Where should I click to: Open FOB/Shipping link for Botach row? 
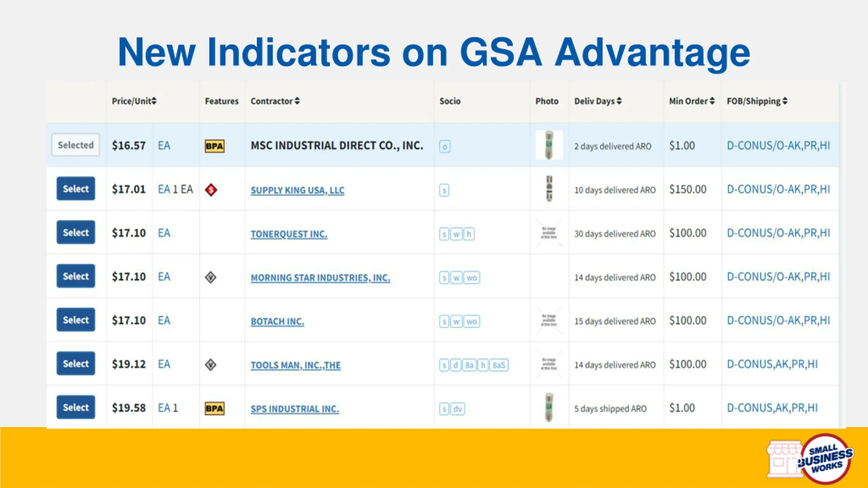778,321
